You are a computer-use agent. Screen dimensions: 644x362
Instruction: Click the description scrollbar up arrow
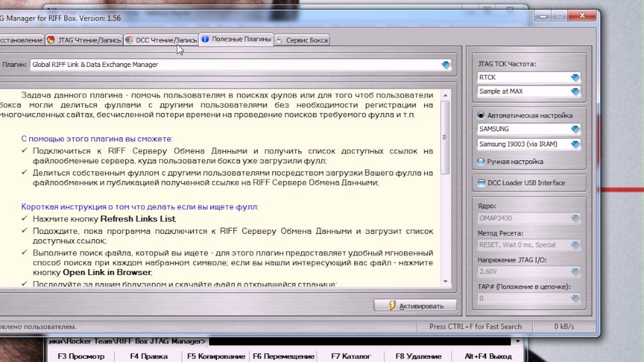point(445,95)
